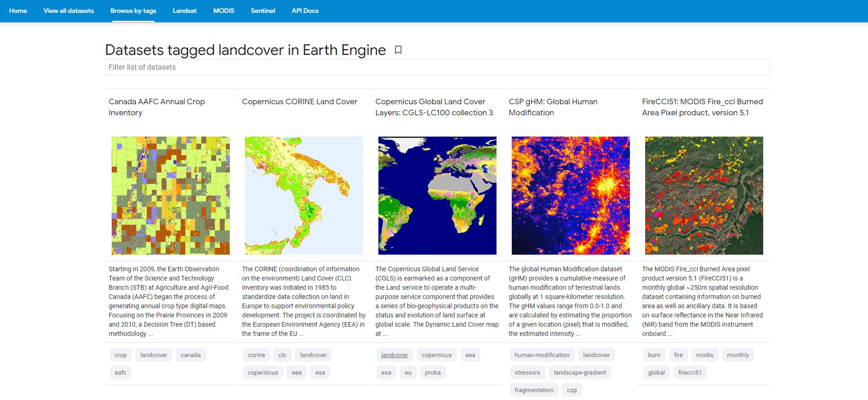Screen dimensions: 868x400
Task: Open Copernicus CORINE Land Cover title
Action: (x=299, y=101)
